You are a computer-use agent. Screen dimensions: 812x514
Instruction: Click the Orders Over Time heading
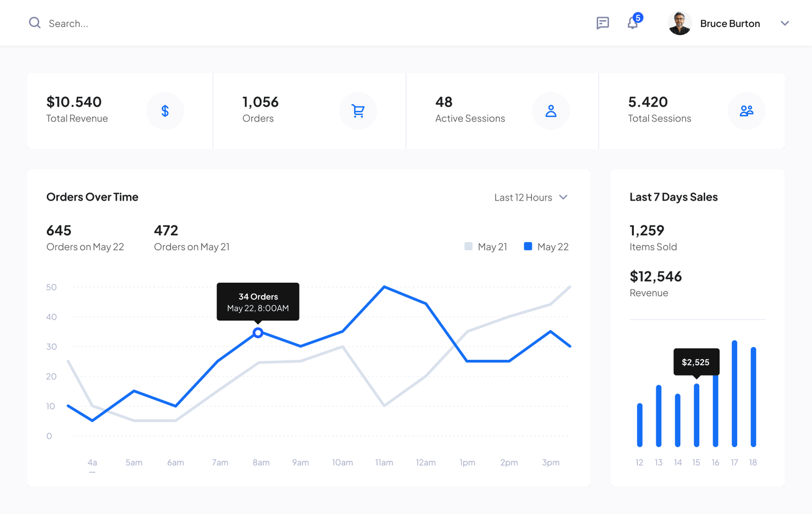pos(92,197)
